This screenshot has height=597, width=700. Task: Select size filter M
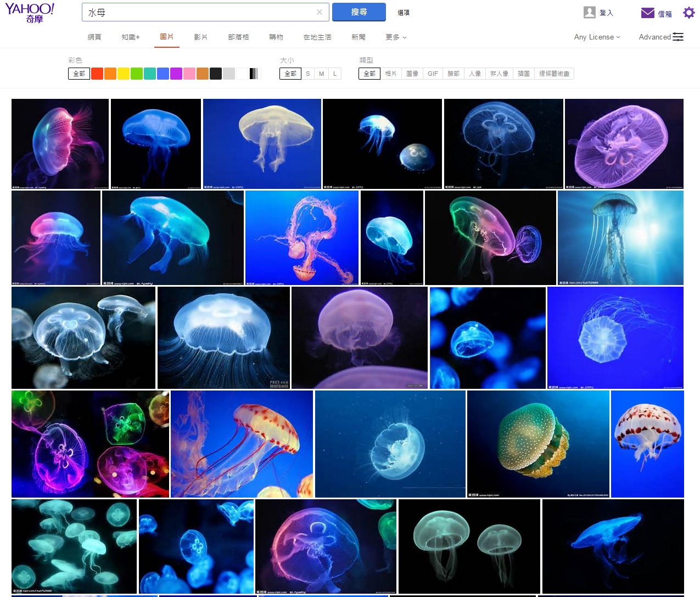321,74
